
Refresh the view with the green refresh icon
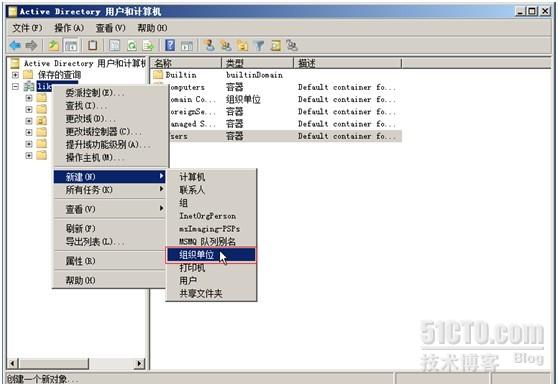(132, 45)
